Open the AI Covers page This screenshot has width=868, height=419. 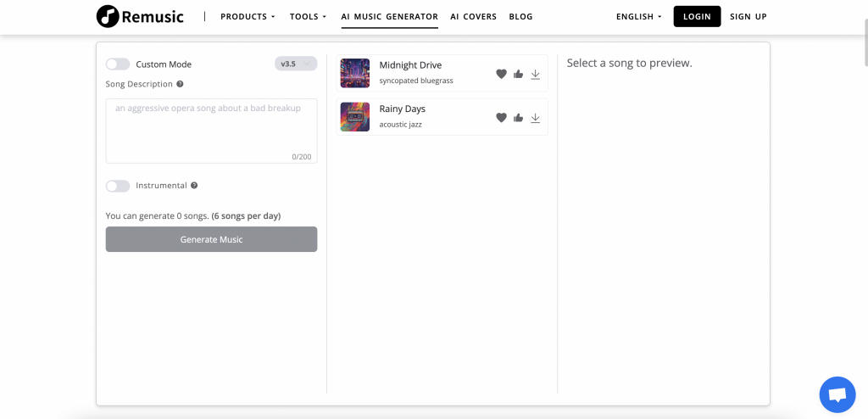click(x=473, y=17)
